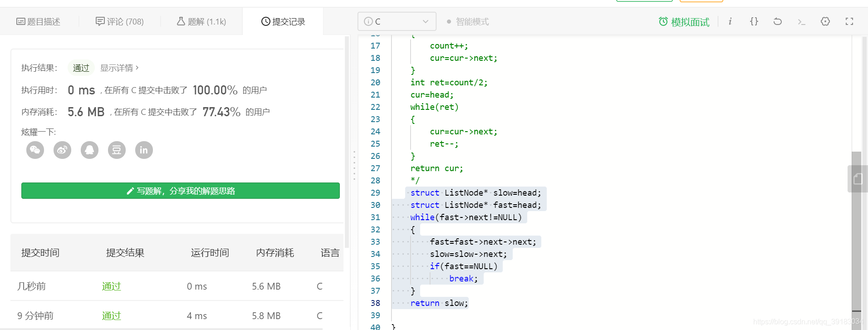The width and height of the screenshot is (868, 330).
Task: Click code line 'while(fast->next!=NULL)'
Action: coord(466,217)
